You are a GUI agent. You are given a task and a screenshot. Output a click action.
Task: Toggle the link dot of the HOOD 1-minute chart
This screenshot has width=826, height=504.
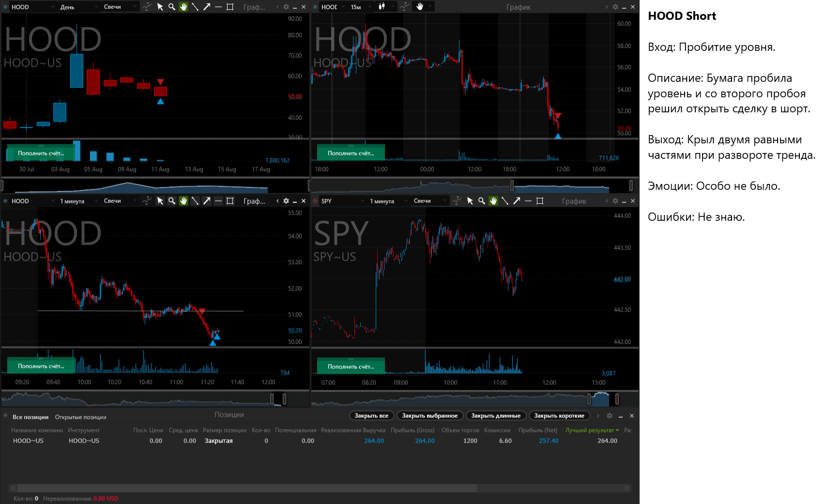click(x=6, y=201)
